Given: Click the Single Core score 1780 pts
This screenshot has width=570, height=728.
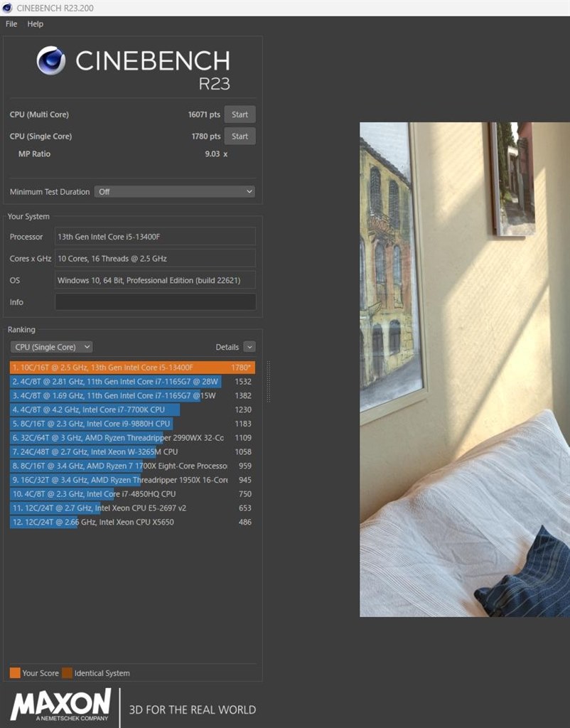Looking at the screenshot, I should [x=205, y=136].
